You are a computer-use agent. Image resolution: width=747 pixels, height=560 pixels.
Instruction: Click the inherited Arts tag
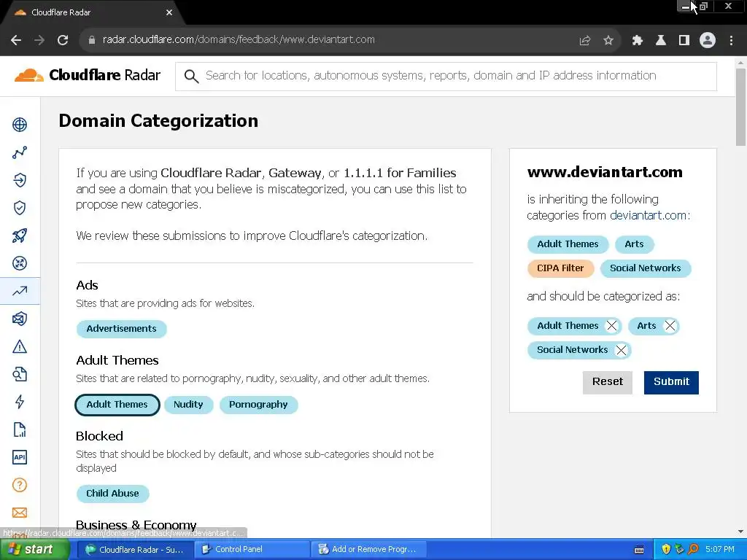point(634,244)
